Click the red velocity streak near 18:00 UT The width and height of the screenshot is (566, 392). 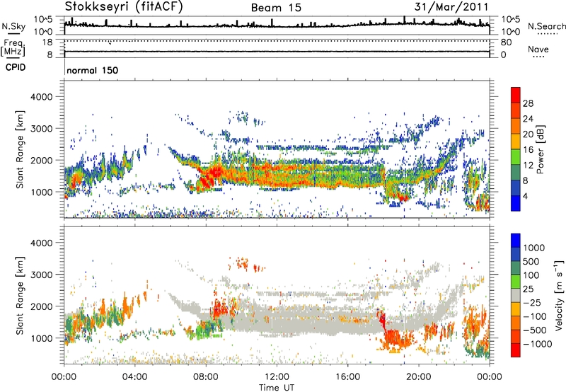[381, 321]
